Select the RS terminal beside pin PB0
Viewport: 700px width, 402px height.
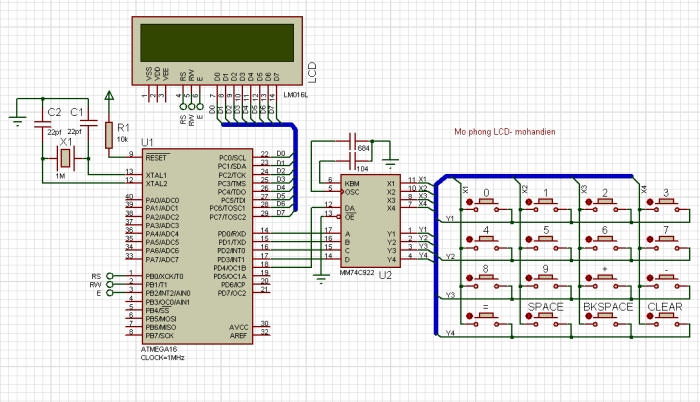pos(109,275)
